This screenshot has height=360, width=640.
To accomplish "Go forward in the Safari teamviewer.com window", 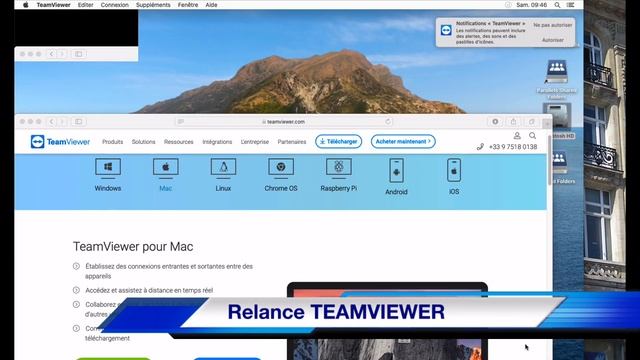I will click(62, 121).
